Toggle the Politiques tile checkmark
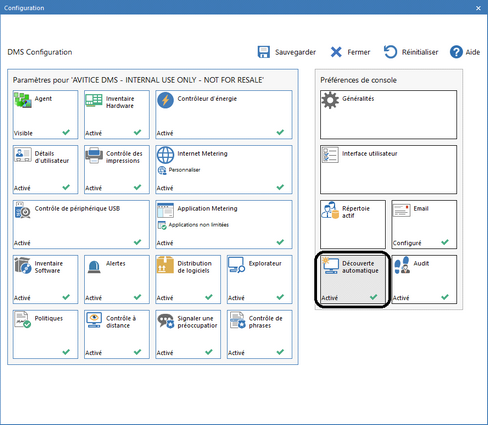Image resolution: width=488 pixels, height=425 pixels. 66,352
